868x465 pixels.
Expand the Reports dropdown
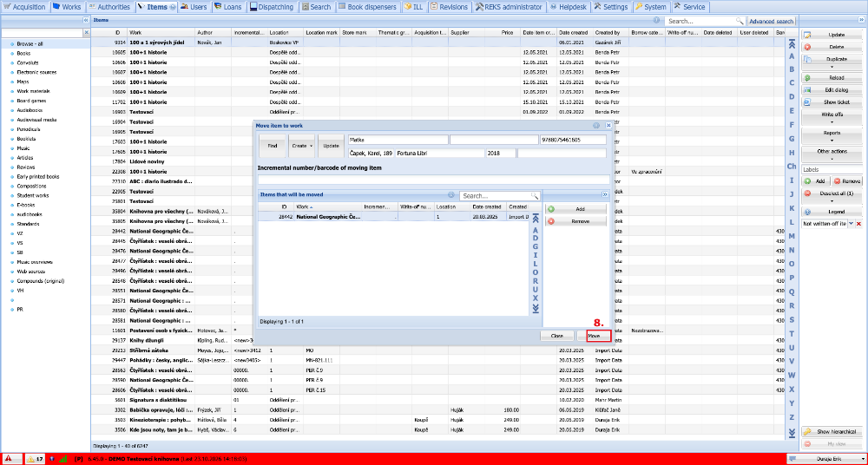coord(832,136)
